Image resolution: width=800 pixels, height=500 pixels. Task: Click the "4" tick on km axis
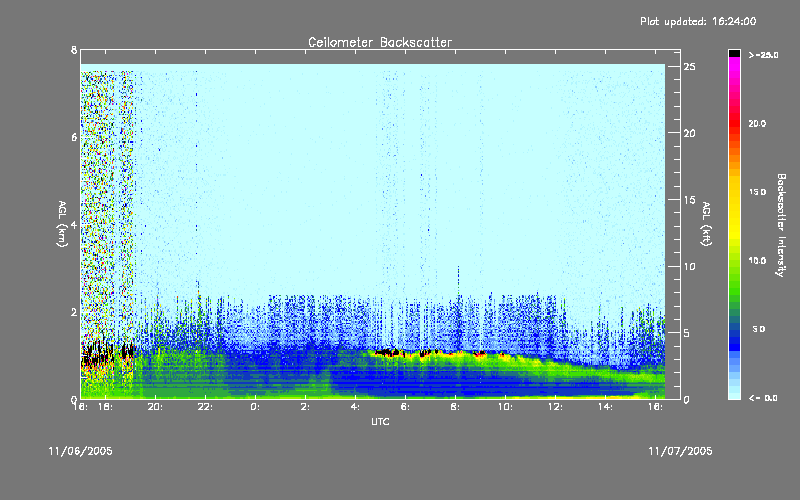[x=74, y=224]
